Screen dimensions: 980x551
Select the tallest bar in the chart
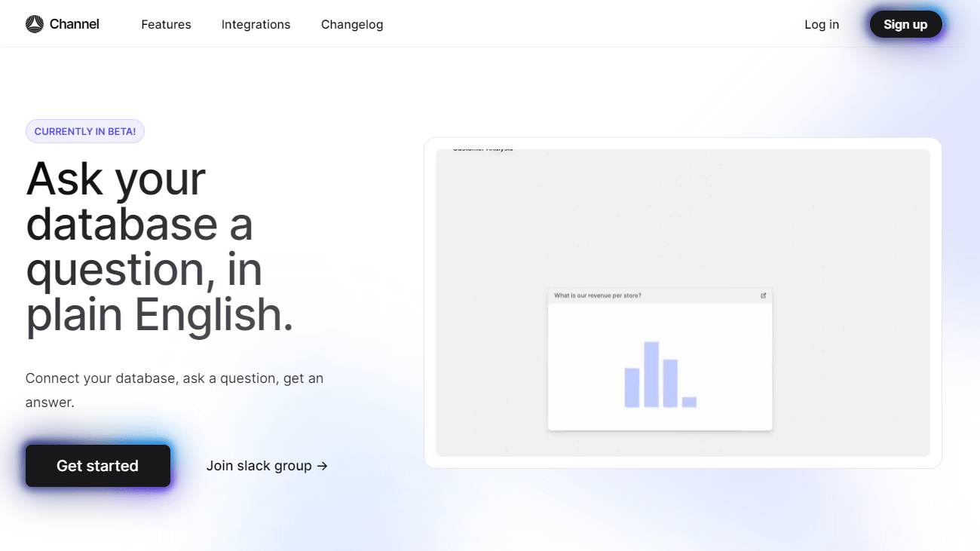(651, 375)
